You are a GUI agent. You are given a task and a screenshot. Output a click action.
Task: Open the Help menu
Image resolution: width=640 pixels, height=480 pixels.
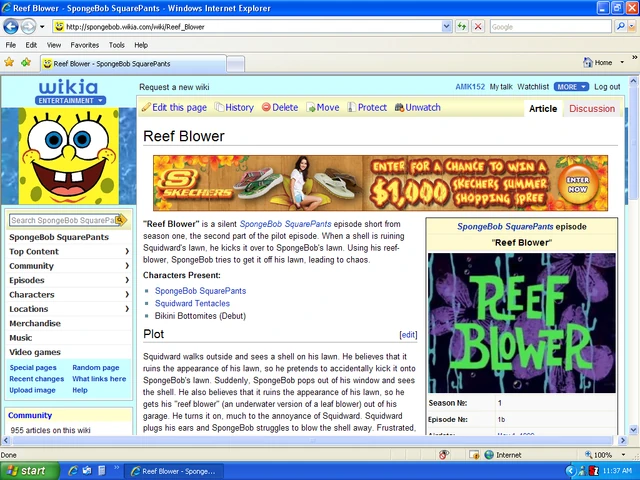[x=141, y=45]
